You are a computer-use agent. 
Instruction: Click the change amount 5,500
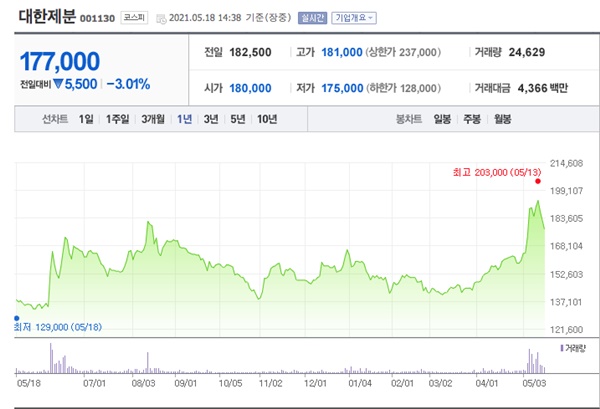point(81,84)
